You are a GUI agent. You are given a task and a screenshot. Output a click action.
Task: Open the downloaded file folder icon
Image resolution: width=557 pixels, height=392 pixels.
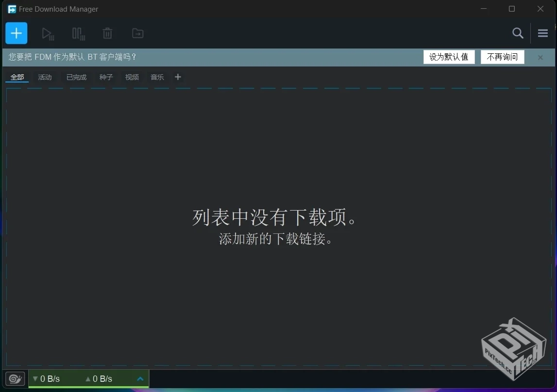click(137, 33)
